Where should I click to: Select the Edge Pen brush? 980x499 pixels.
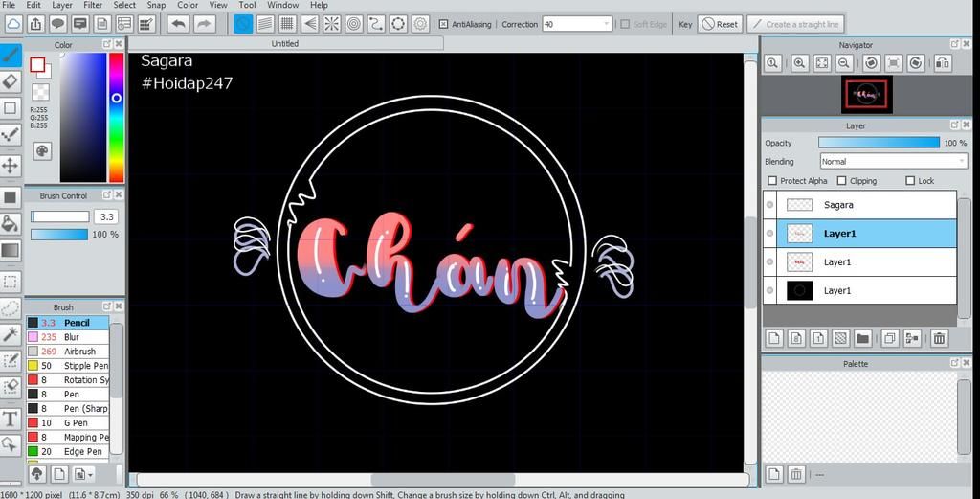point(68,451)
